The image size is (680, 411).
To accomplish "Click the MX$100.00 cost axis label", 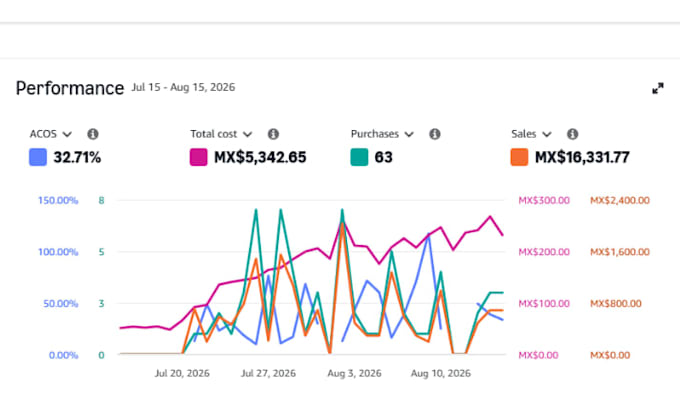I will pyautogui.click(x=544, y=303).
